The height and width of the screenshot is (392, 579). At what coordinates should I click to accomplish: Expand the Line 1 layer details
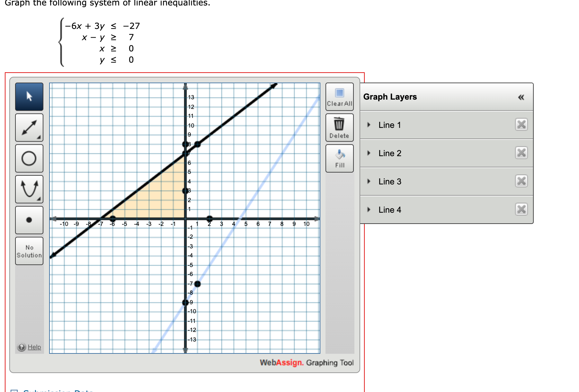369,125
